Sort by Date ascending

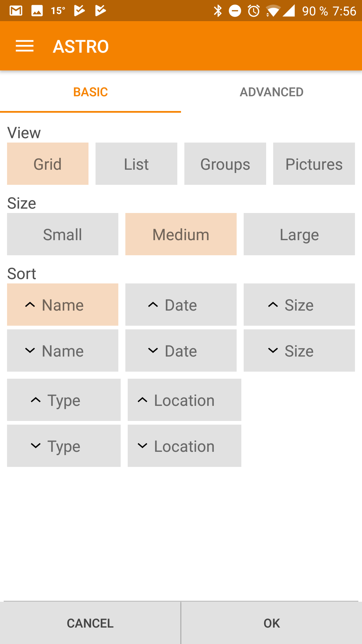pyautogui.click(x=181, y=305)
